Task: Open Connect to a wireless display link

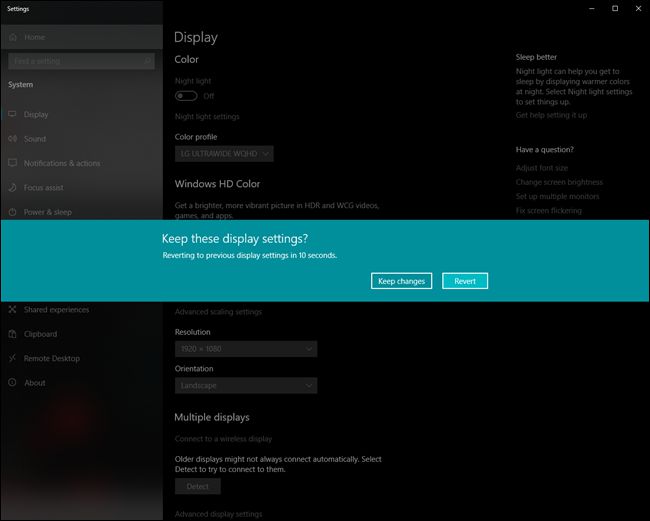Action: pos(223,439)
